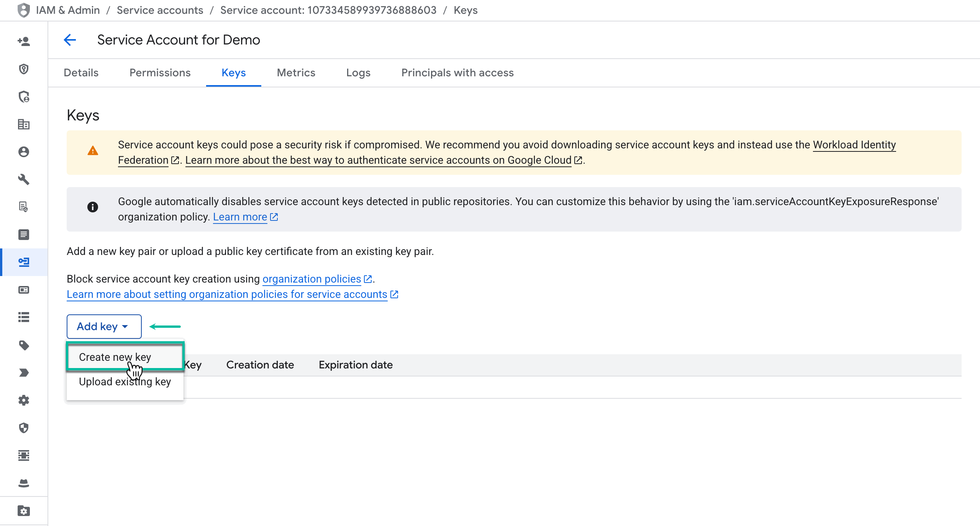Image resolution: width=980 pixels, height=526 pixels.
Task: Open Settings via the gear sidebar icon
Action: point(24,400)
